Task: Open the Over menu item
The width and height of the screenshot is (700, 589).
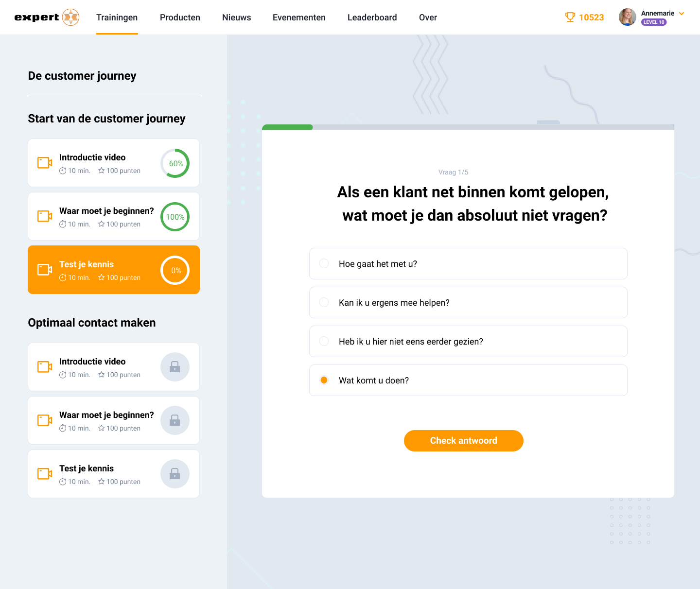Action: click(428, 17)
